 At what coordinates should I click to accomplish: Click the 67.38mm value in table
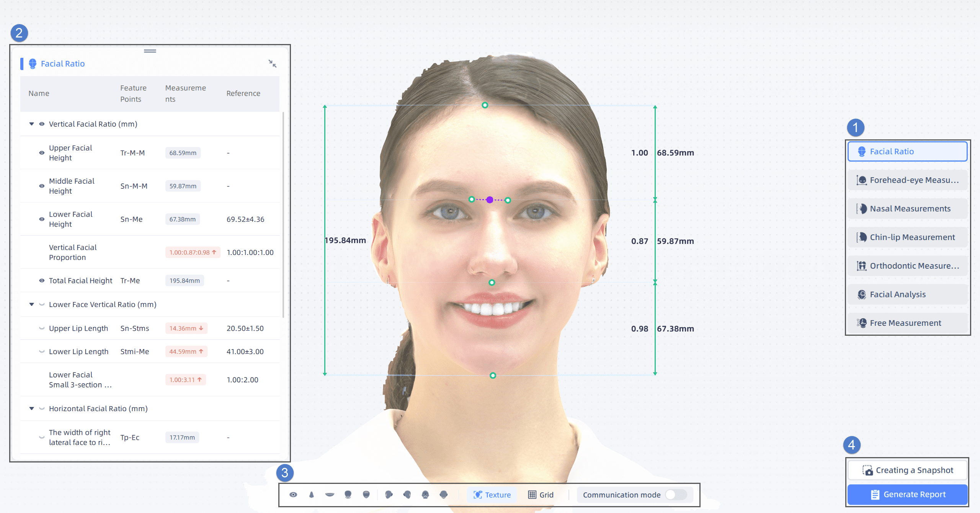click(x=183, y=219)
